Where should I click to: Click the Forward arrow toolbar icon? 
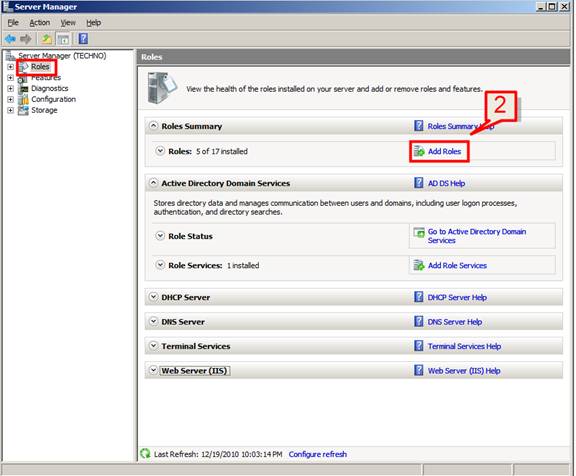coord(26,39)
